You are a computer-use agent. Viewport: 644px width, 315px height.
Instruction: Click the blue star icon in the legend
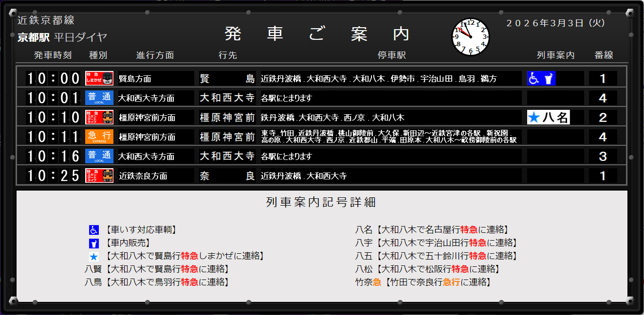(x=94, y=256)
